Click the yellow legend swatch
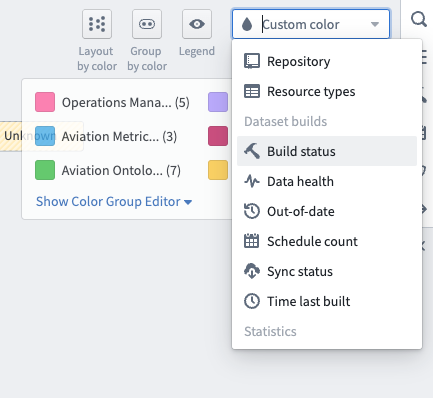The height and width of the screenshot is (398, 433). 218,170
